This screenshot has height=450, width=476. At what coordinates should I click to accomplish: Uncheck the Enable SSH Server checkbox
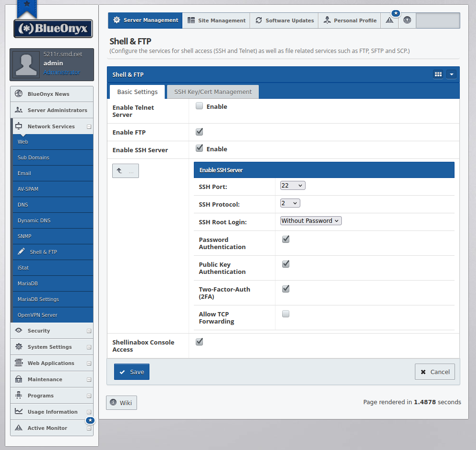click(x=199, y=148)
